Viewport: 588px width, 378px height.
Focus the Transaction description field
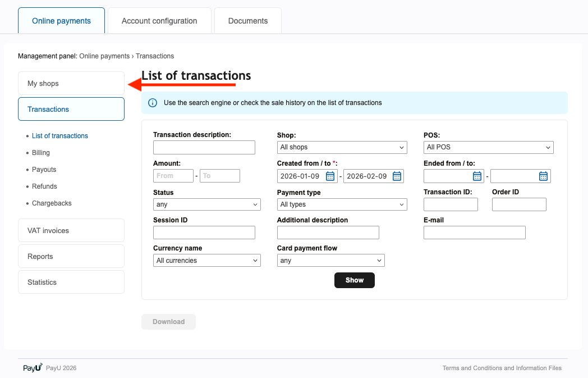pyautogui.click(x=204, y=148)
